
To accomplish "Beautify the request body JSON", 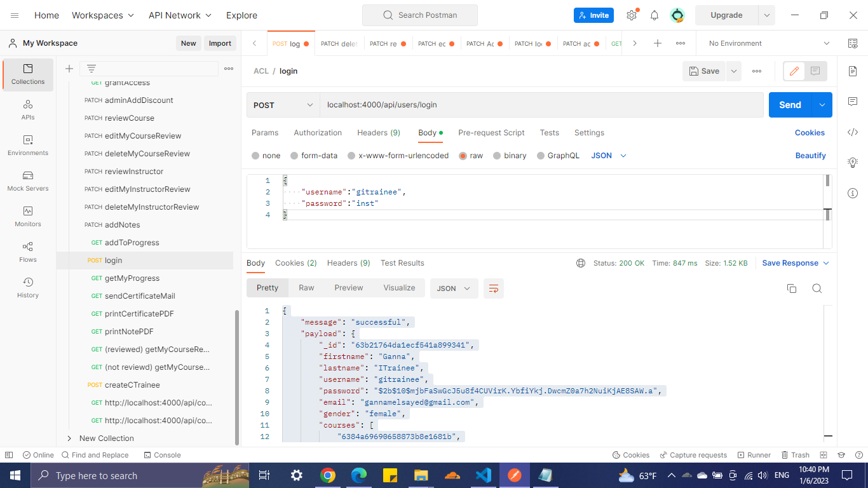I will [x=810, y=155].
